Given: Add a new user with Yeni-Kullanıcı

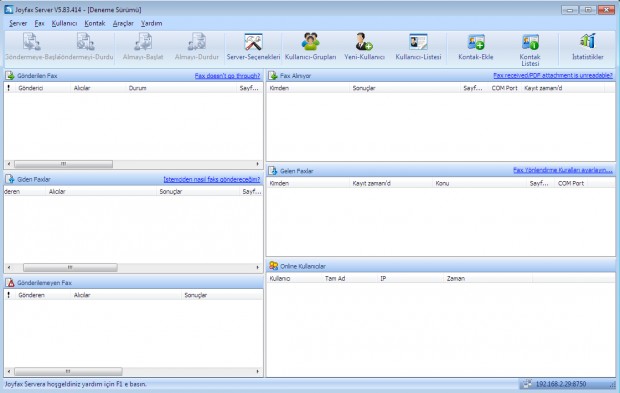Looking at the screenshot, I should (x=364, y=42).
